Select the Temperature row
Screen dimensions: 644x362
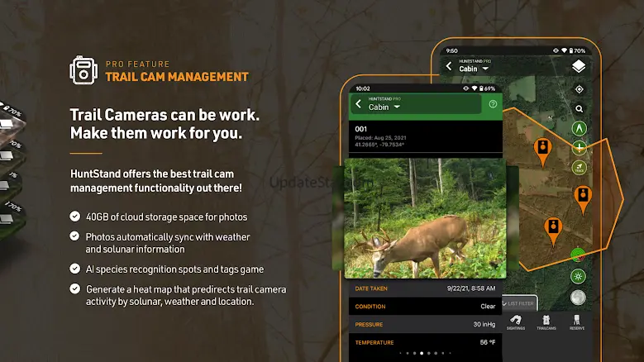click(x=425, y=342)
